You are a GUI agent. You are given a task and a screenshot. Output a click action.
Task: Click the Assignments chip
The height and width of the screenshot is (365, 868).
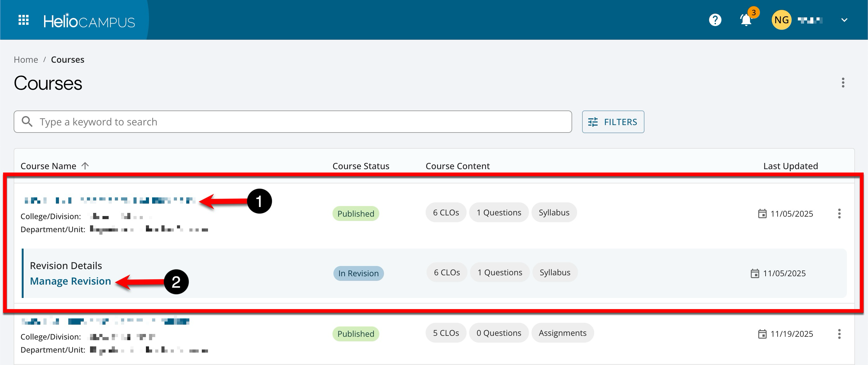(x=562, y=333)
